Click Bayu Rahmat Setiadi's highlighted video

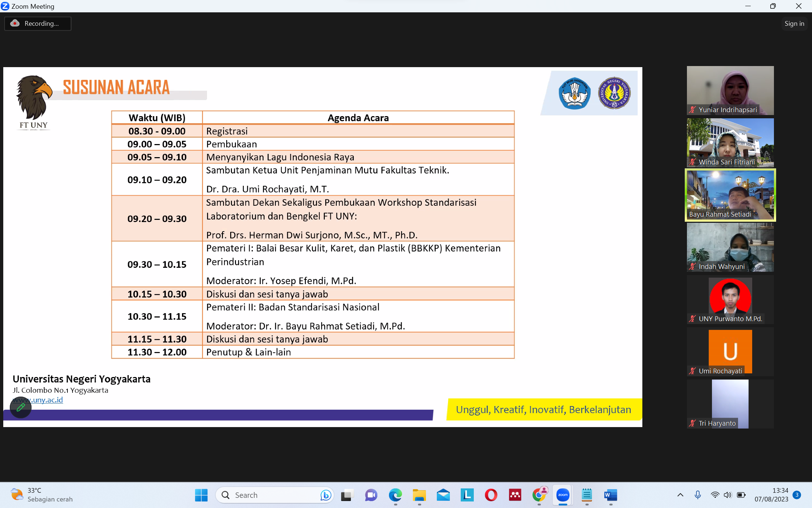(730, 195)
